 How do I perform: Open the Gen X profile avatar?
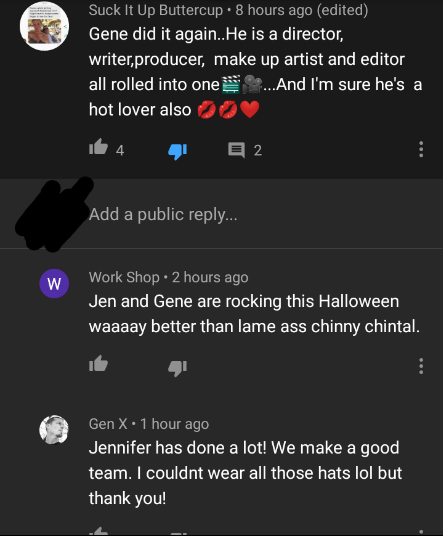[54, 430]
